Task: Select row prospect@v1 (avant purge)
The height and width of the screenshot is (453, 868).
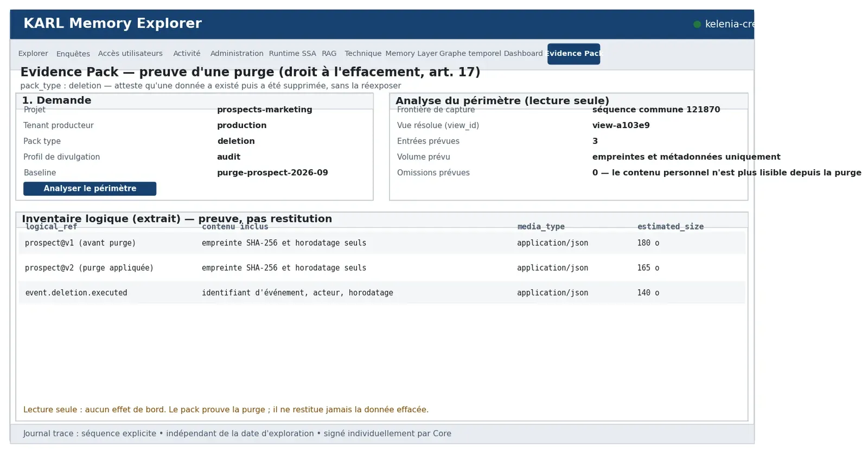Action: coord(382,243)
